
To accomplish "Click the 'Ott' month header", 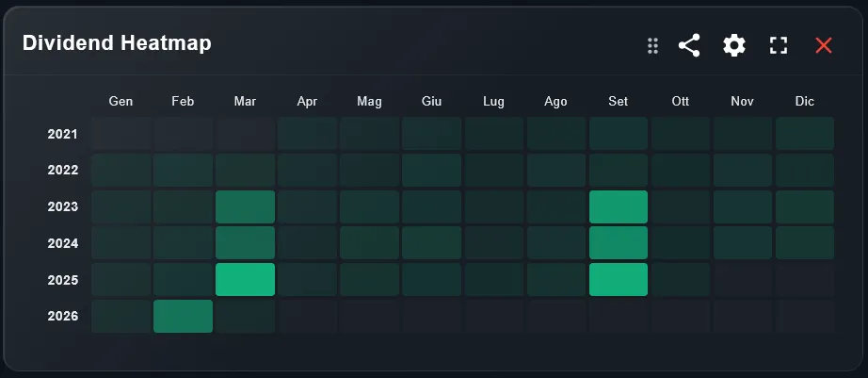I will click(x=681, y=102).
